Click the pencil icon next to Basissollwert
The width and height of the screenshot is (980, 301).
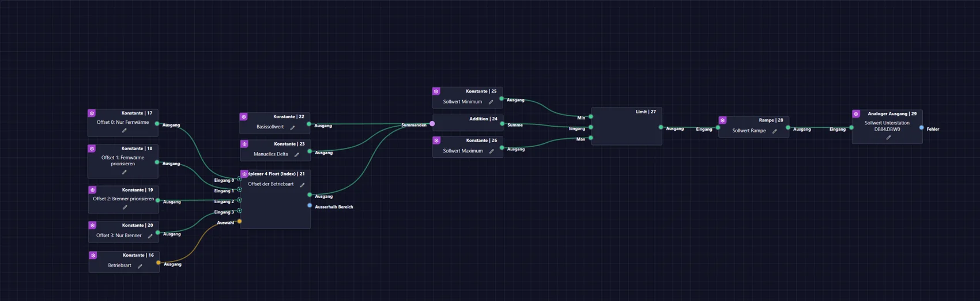point(292,127)
